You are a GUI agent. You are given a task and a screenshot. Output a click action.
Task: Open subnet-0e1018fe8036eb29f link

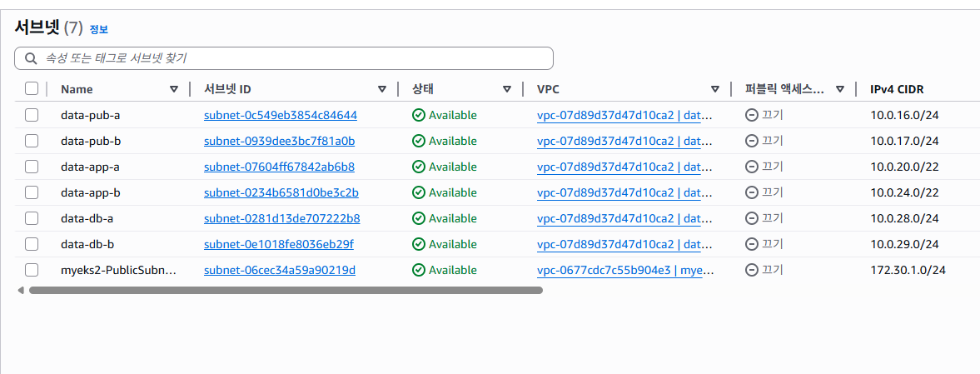pos(279,244)
